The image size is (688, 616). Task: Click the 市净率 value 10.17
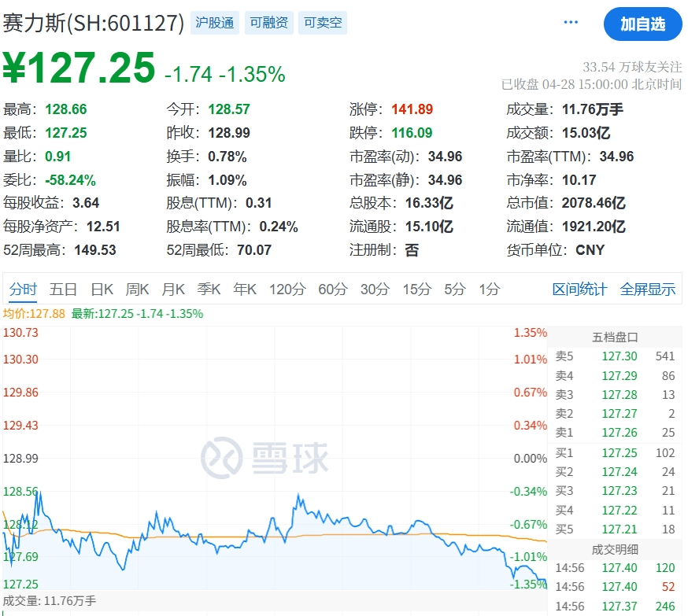tap(579, 180)
